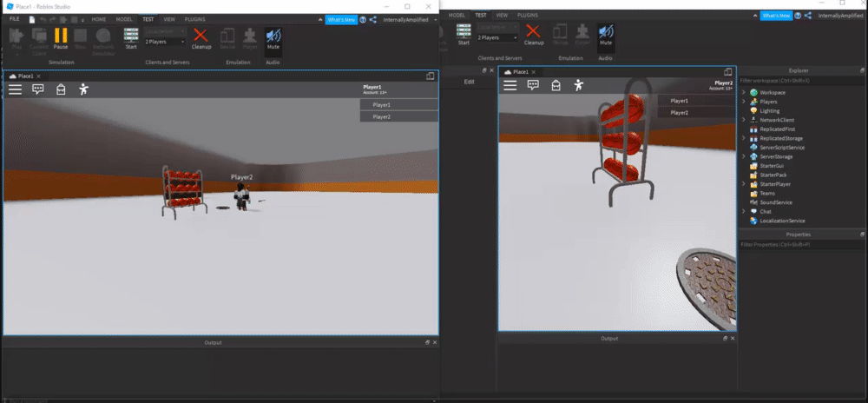Collapse the ribbon arrow in left window
The width and height of the screenshot is (868, 403).
321,20
